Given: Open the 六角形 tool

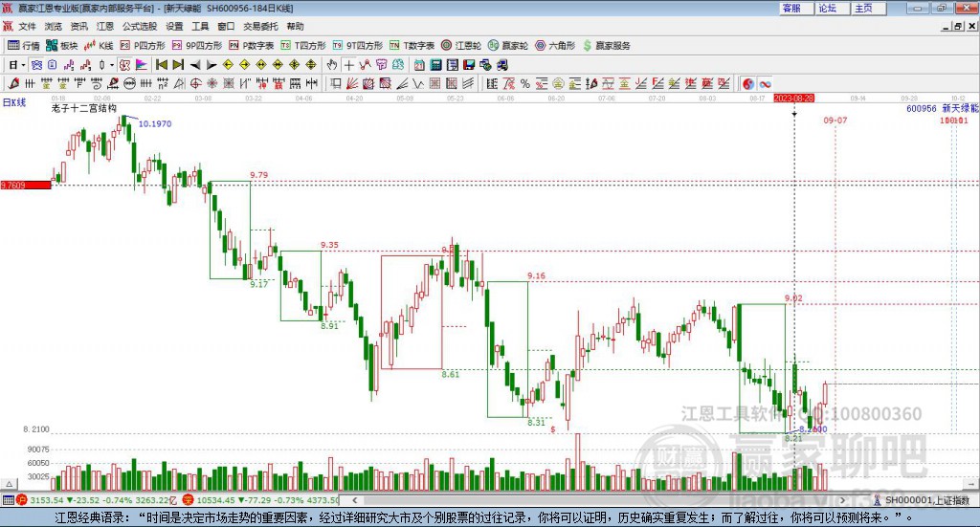Looking at the screenshot, I should pyautogui.click(x=555, y=46).
